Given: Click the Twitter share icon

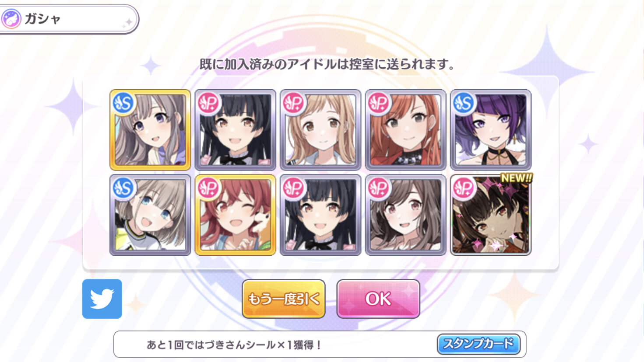Looking at the screenshot, I should click(102, 299).
